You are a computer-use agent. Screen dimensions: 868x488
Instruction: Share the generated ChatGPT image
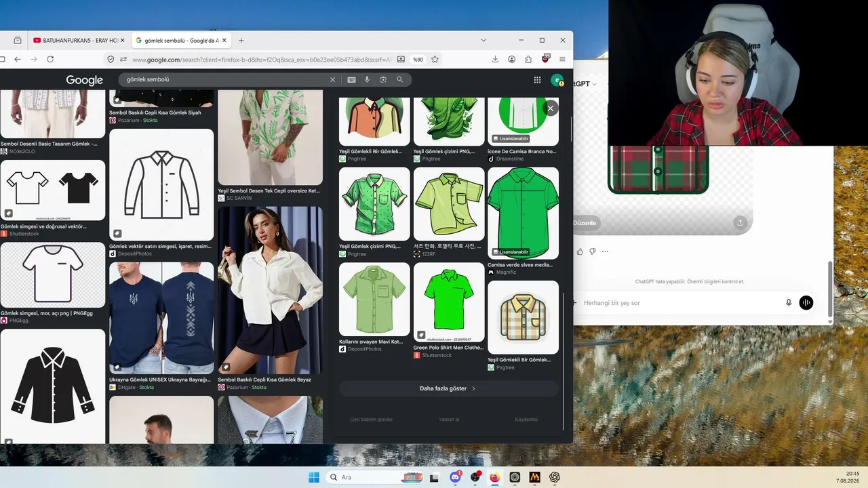coord(740,222)
